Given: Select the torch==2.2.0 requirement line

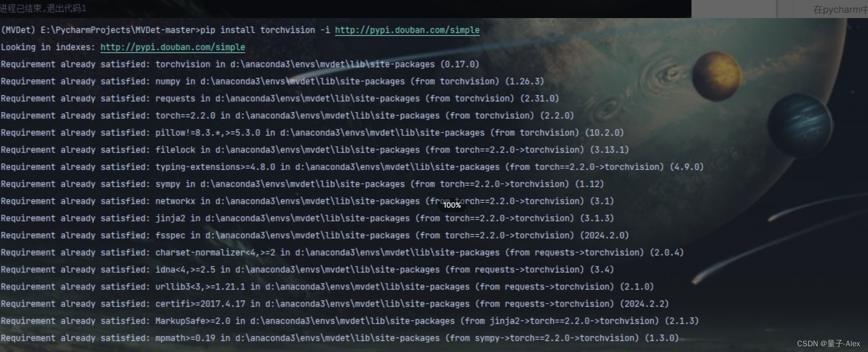Looking at the screenshot, I should tap(287, 115).
